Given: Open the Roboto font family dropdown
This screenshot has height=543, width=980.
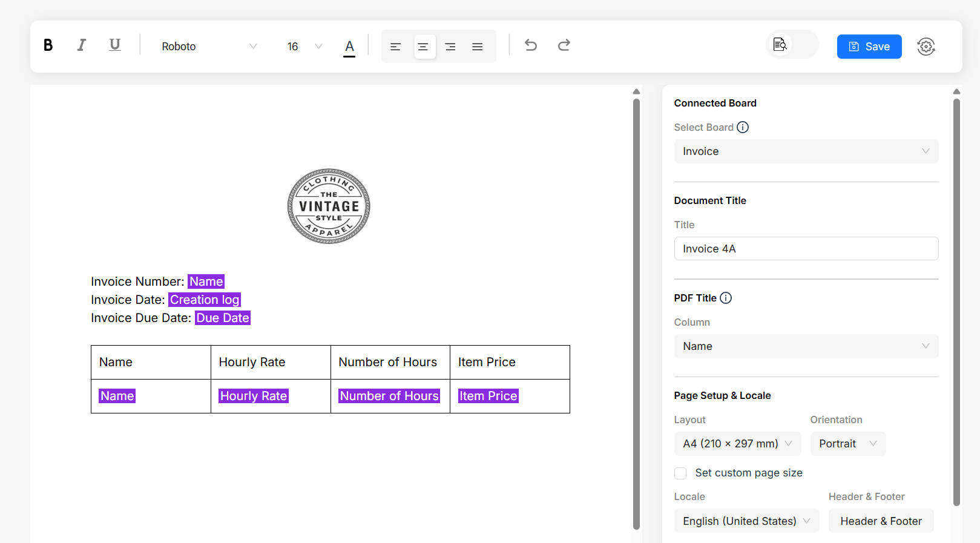Looking at the screenshot, I should [x=209, y=47].
